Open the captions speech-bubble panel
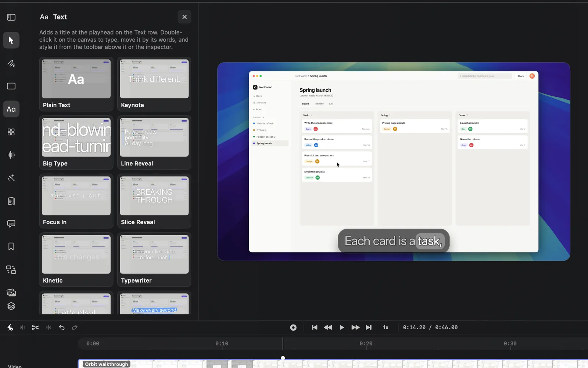This screenshot has width=588, height=368. [x=11, y=224]
